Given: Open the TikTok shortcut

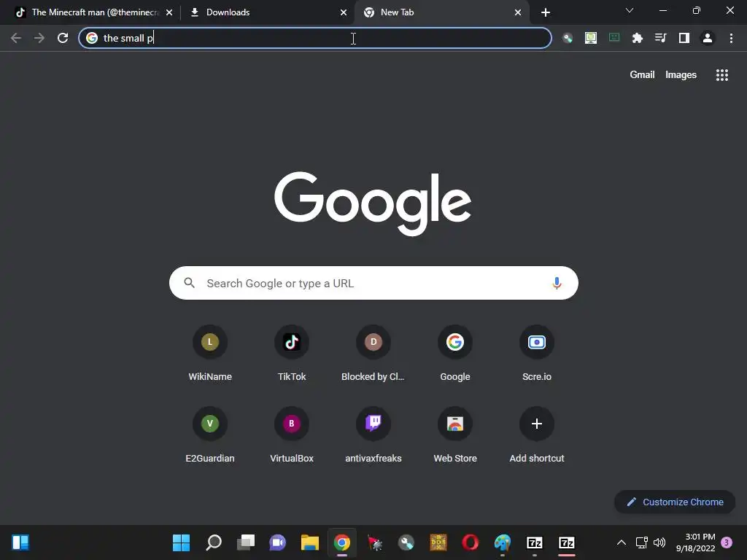Looking at the screenshot, I should tap(292, 354).
